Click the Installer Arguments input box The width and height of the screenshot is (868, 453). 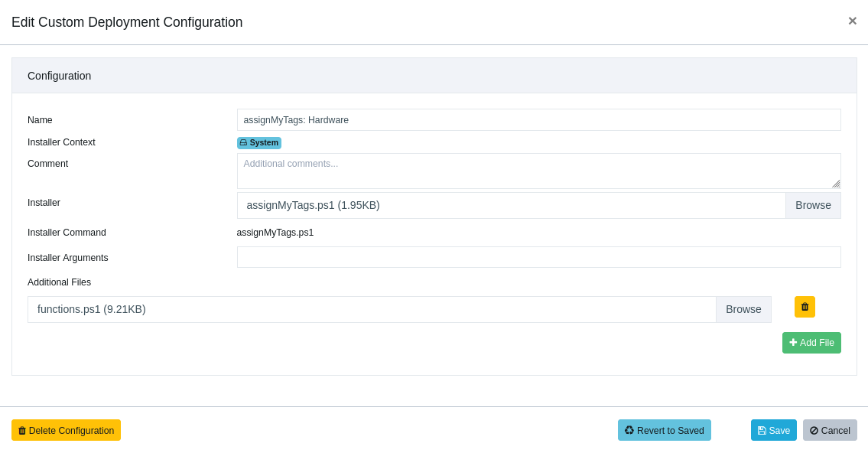tap(538, 257)
